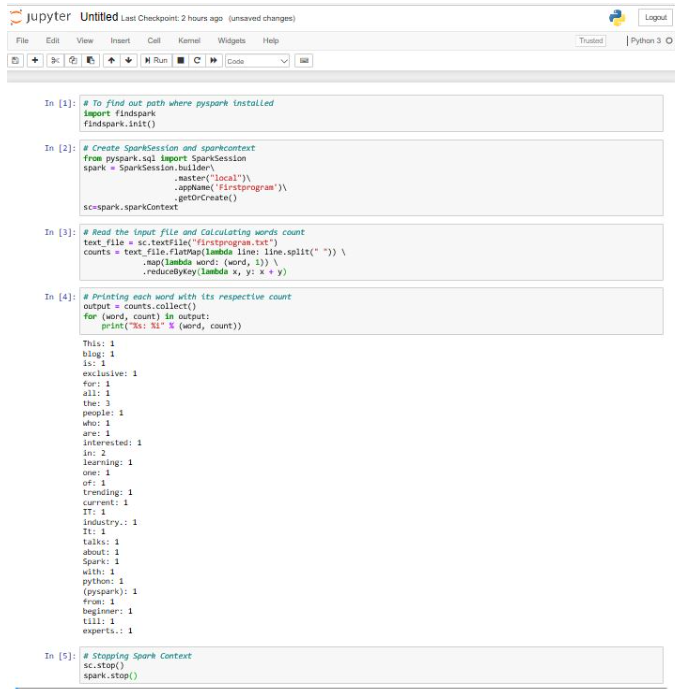Select the counts.collect printing cell
The width and height of the screenshot is (675, 693).
coord(371,311)
